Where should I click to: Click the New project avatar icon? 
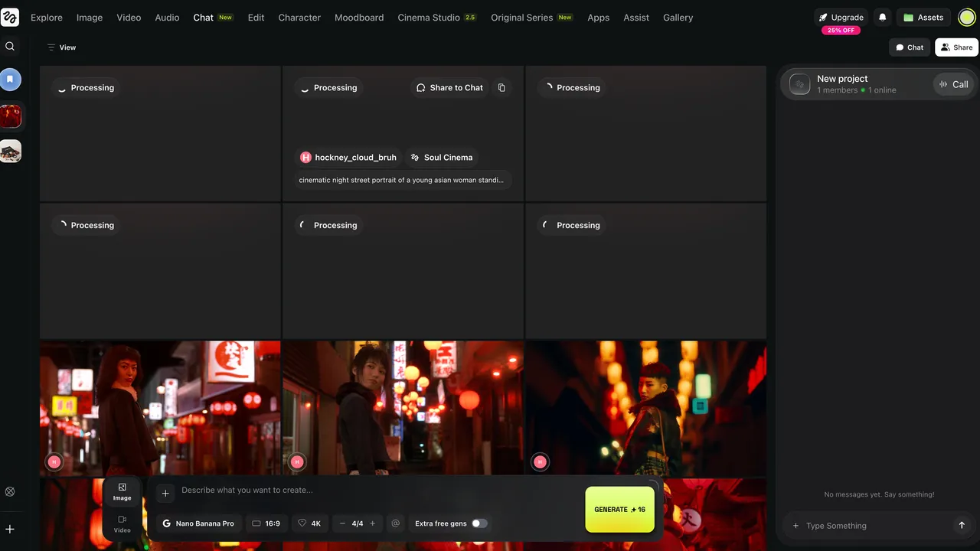799,84
